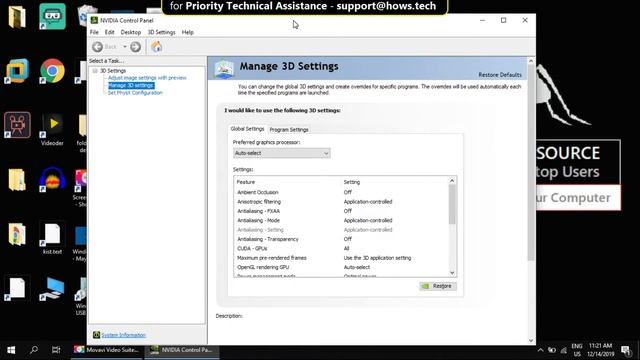Open the Help menu
Viewport: 640px width, 360px height.
click(188, 32)
